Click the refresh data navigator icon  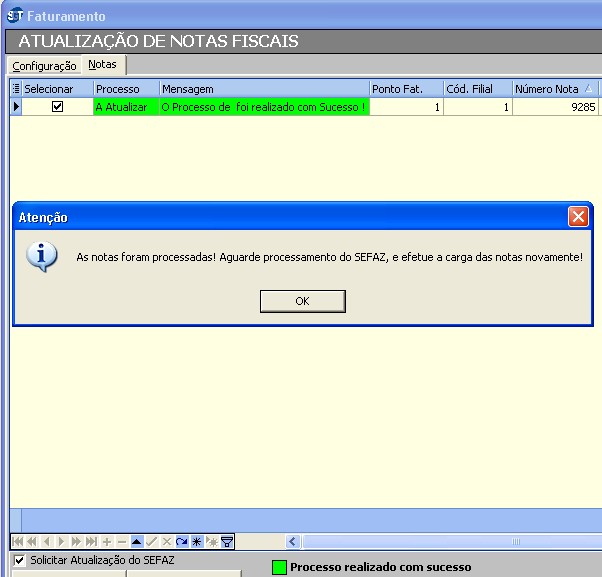181,541
